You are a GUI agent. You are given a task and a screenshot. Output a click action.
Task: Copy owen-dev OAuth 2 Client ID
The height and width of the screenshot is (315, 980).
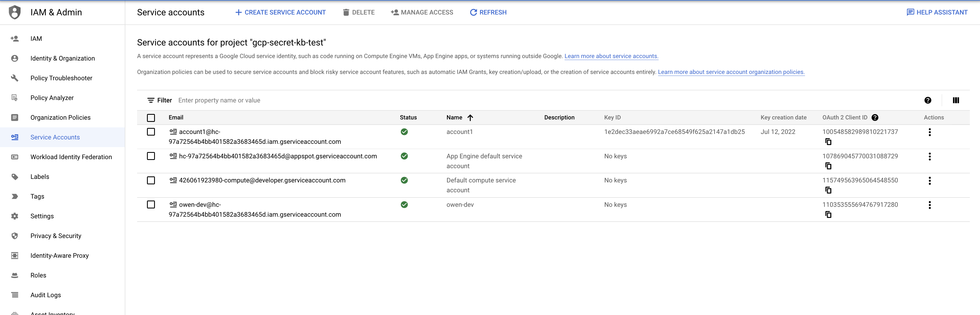point(828,215)
